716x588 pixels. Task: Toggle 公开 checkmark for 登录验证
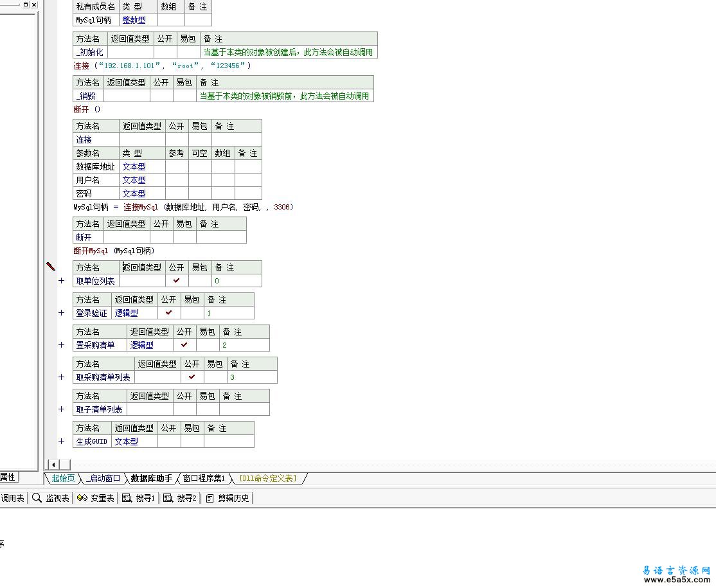coord(169,313)
